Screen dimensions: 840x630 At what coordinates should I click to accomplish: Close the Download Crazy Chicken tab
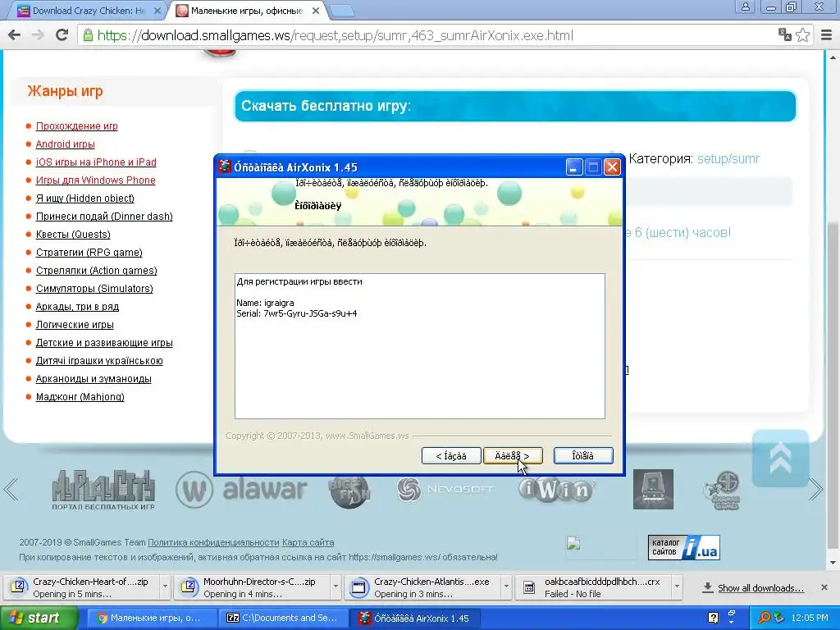tap(157, 11)
